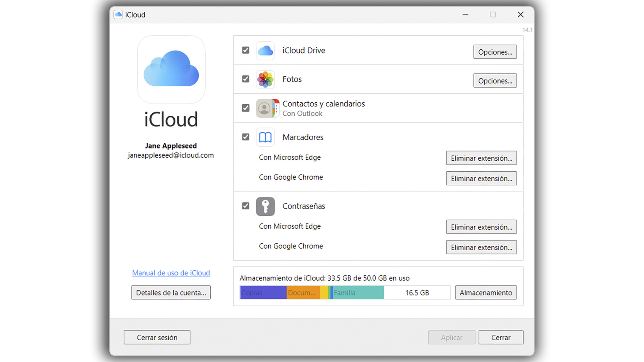Click the iCloud Drive cloud icon
The image size is (644, 362).
(265, 51)
